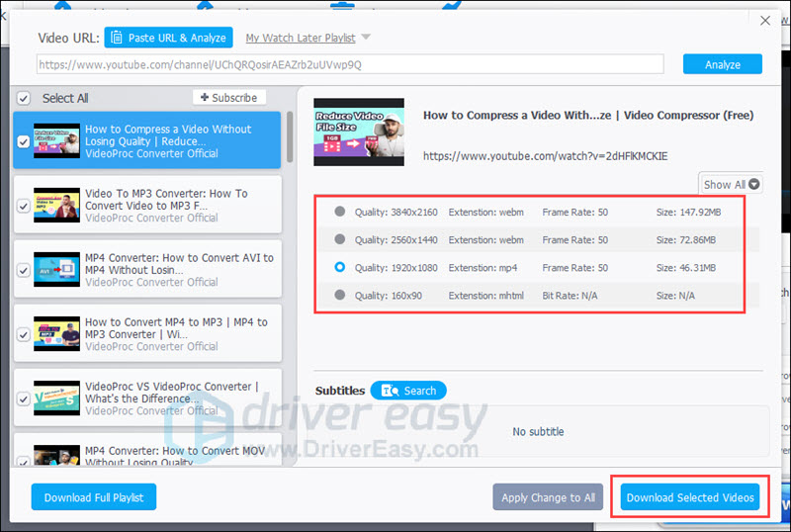Select the Video To MP3 Converter thumbnail
Viewport: 791px width, 532px height.
click(x=56, y=205)
